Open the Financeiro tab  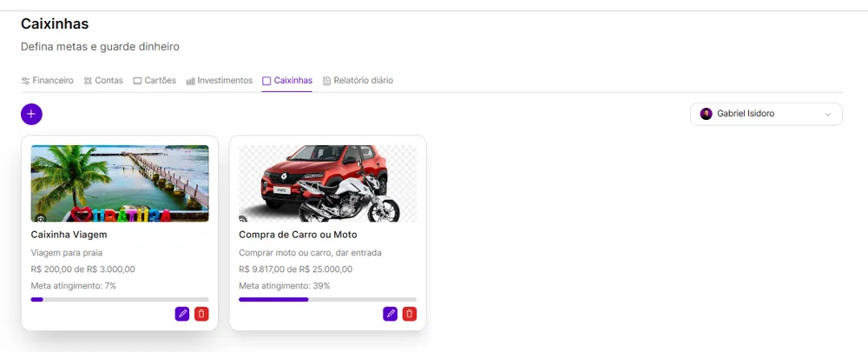point(47,80)
